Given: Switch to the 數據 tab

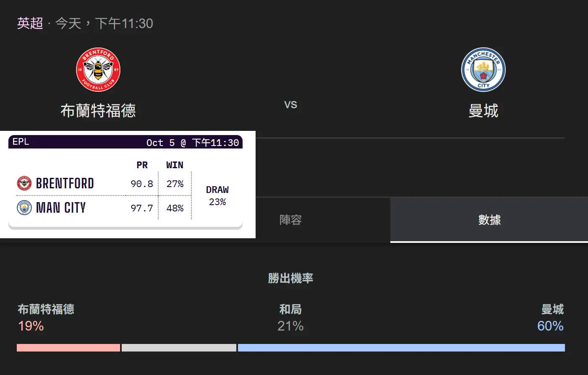Looking at the screenshot, I should pyautogui.click(x=489, y=220).
